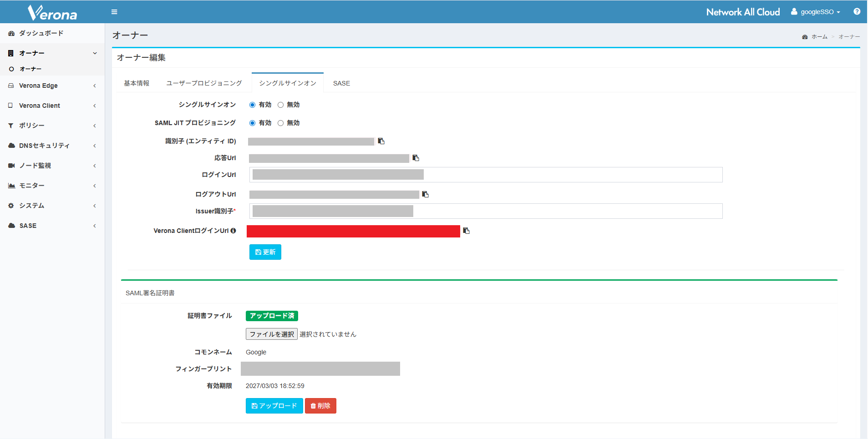Click the expiry date 2027/03/03 18:52:59
The image size is (868, 439).
click(x=275, y=386)
